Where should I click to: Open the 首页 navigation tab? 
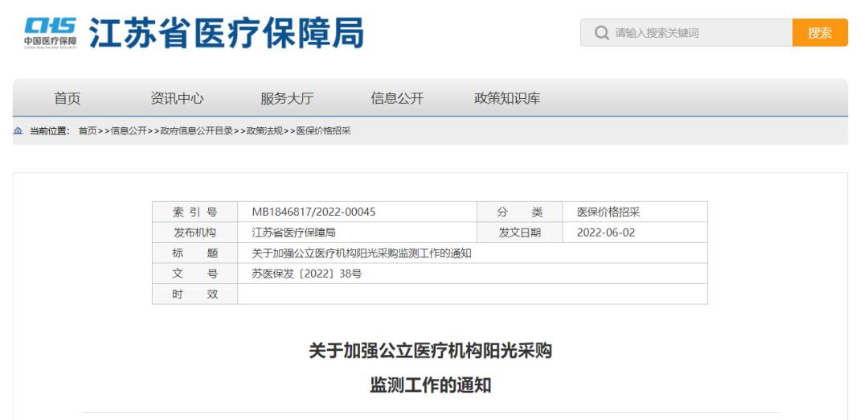tap(67, 99)
